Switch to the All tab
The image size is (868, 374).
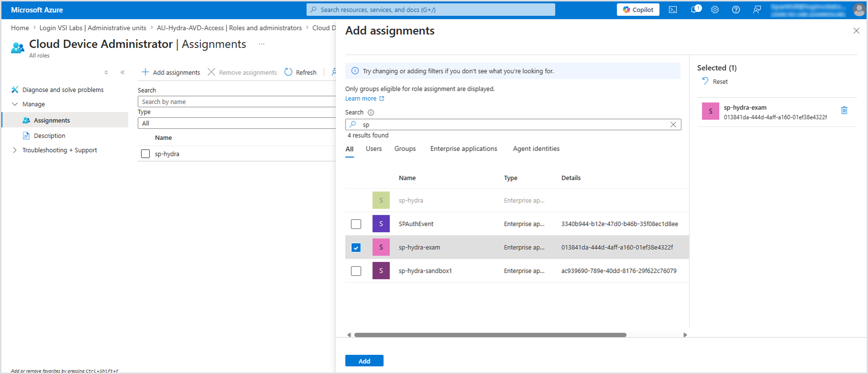point(350,149)
